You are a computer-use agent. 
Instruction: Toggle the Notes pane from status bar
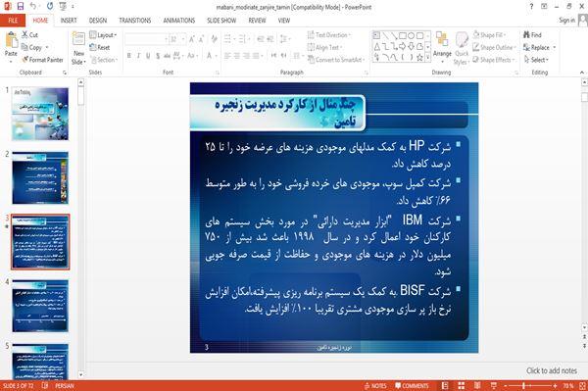tap(375, 386)
